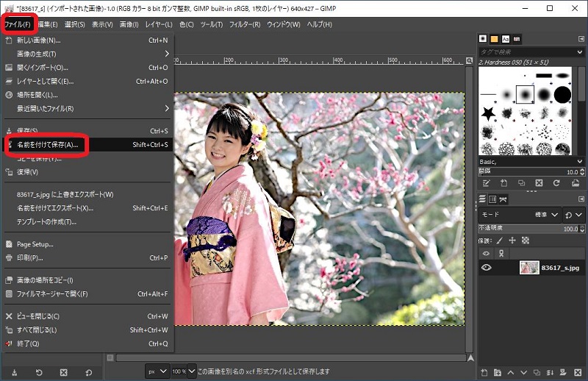Open the ツール(T) menu
The height and width of the screenshot is (381, 588).
pos(211,24)
